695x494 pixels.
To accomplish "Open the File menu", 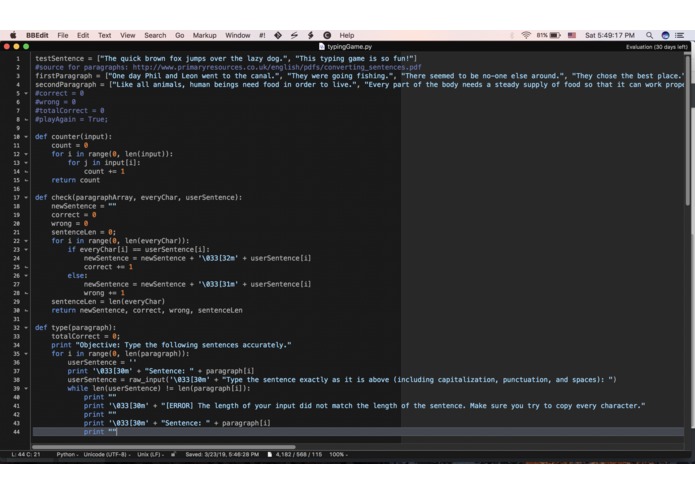I will (63, 35).
